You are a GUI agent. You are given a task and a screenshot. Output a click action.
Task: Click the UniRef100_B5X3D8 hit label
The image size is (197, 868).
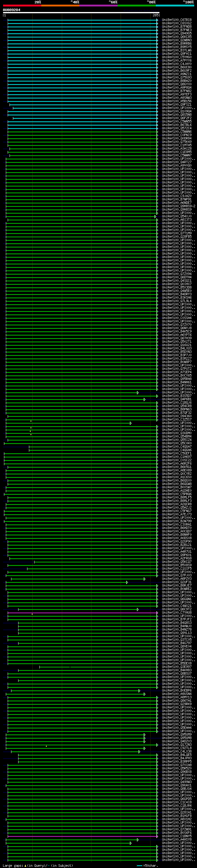point(177,287)
